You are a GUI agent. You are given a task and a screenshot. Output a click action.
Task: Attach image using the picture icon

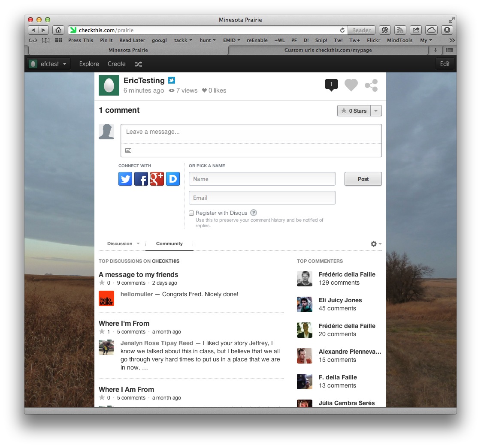tap(128, 150)
